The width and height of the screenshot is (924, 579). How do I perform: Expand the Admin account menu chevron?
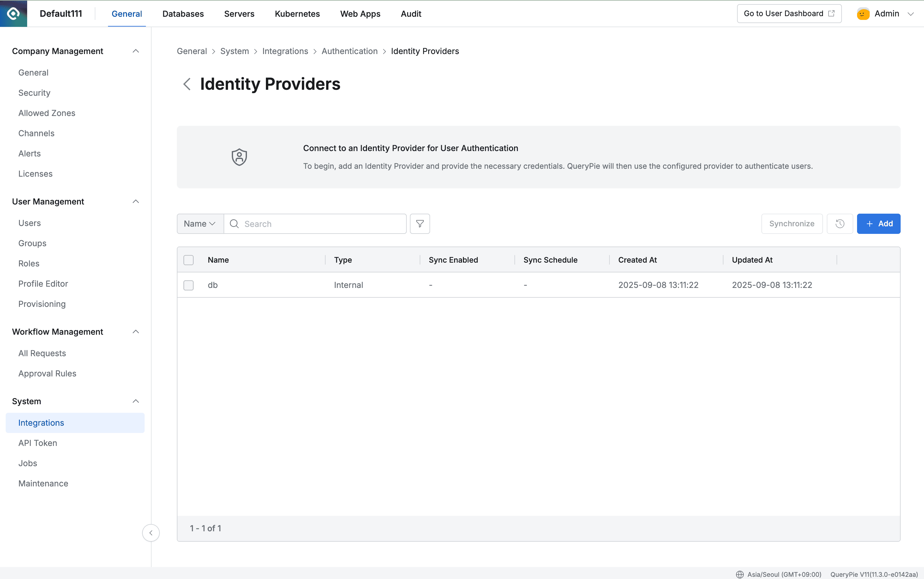[x=911, y=14]
